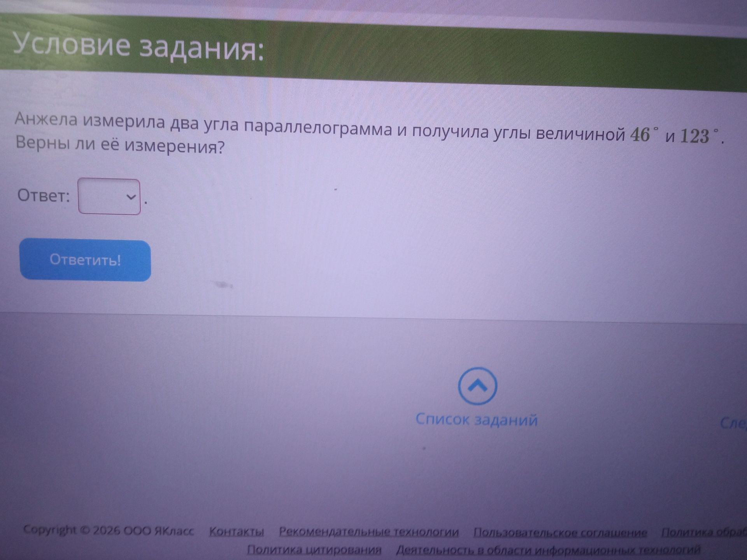747x560 pixels.
Task: Open Деятельность в области информационных технологий link
Action: [549, 550]
